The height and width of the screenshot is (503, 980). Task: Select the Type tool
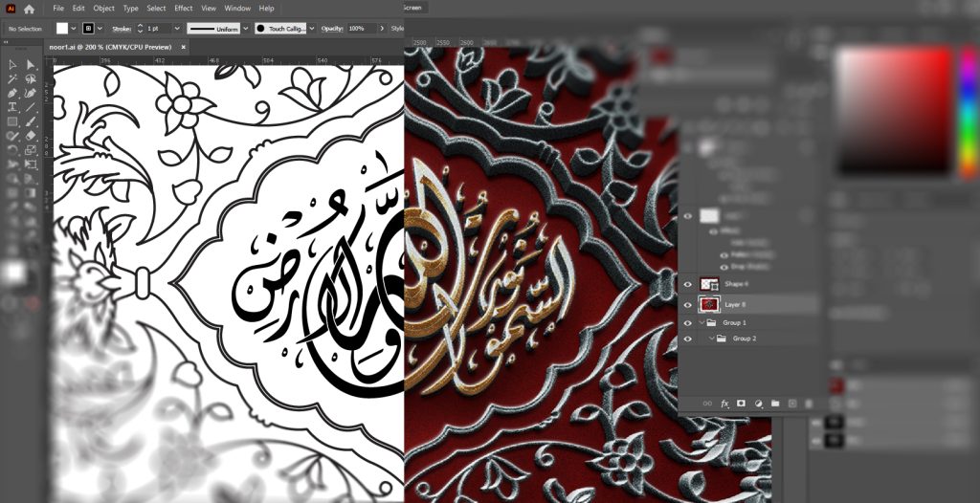pyautogui.click(x=12, y=108)
